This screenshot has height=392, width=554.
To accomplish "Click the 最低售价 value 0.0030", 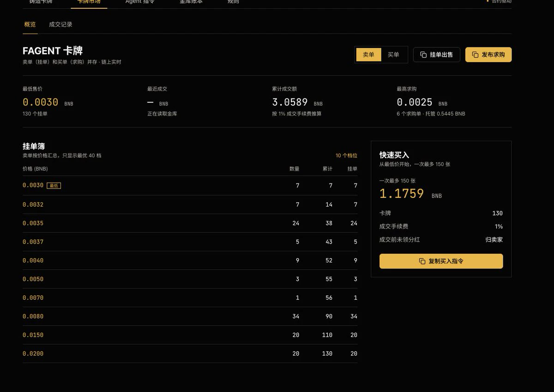I will pos(41,102).
